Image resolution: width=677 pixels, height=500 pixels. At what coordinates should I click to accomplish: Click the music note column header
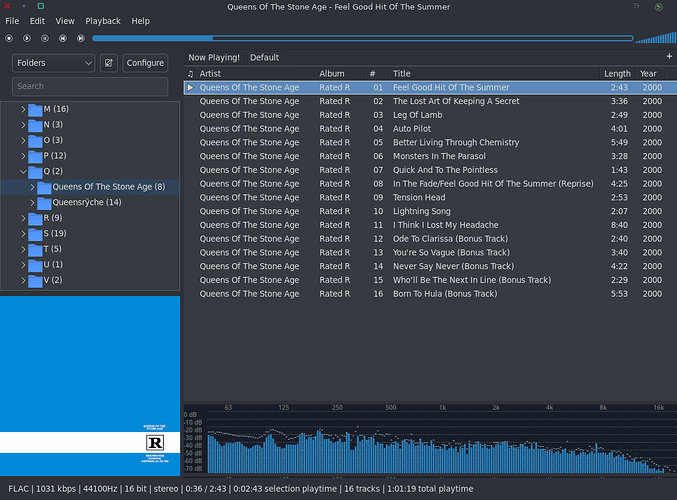[x=190, y=74]
